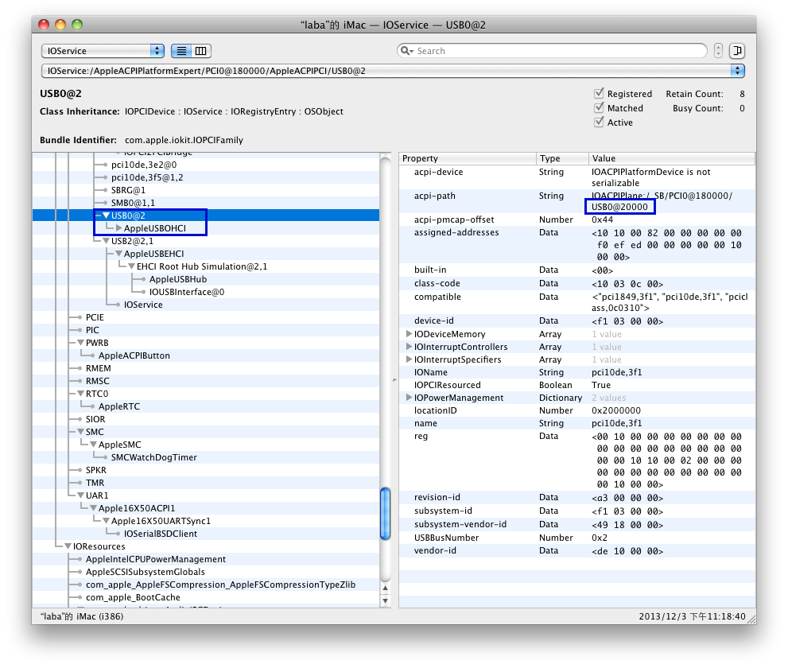Open the IOService path popup menu

[393, 71]
